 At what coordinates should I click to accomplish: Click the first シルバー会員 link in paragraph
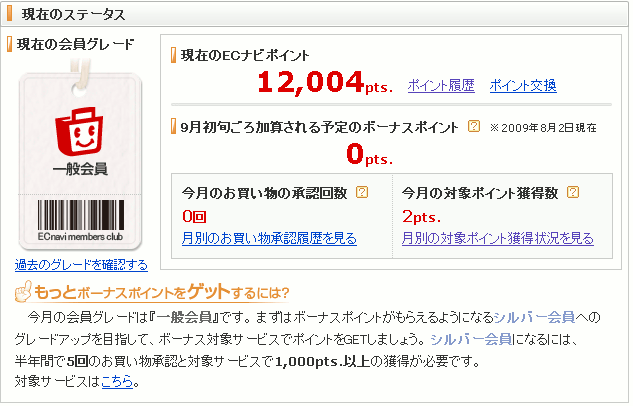[x=534, y=317]
